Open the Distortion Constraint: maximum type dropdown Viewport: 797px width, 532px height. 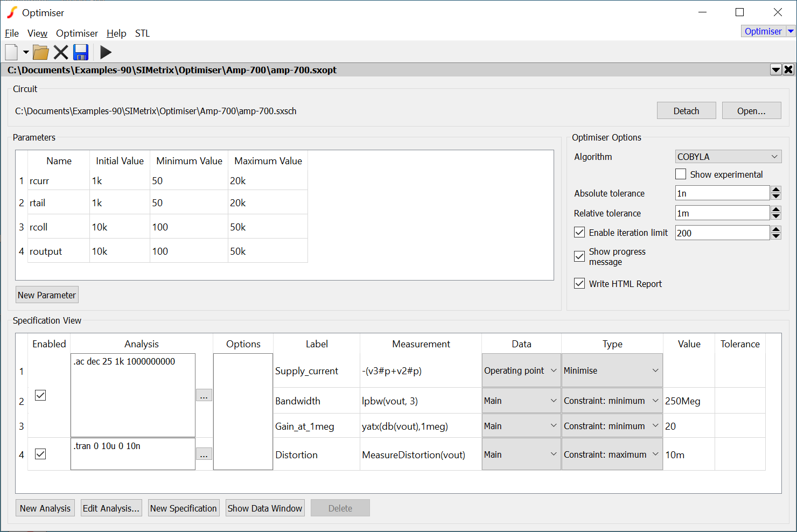(611, 454)
